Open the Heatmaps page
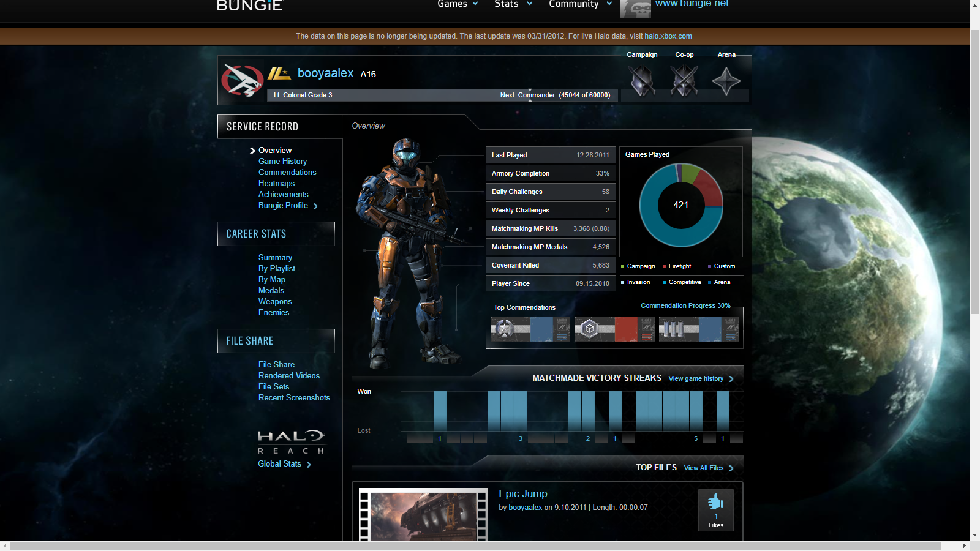The width and height of the screenshot is (980, 551). [276, 183]
